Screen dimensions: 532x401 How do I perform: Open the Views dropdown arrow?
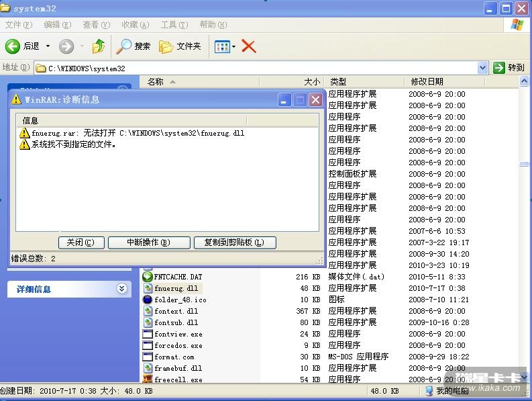[233, 46]
